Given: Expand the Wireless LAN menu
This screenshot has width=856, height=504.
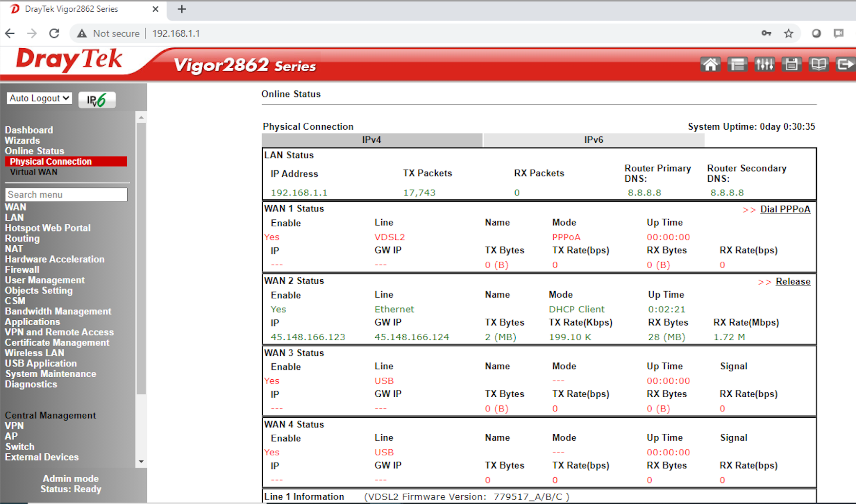Looking at the screenshot, I should pos(35,353).
